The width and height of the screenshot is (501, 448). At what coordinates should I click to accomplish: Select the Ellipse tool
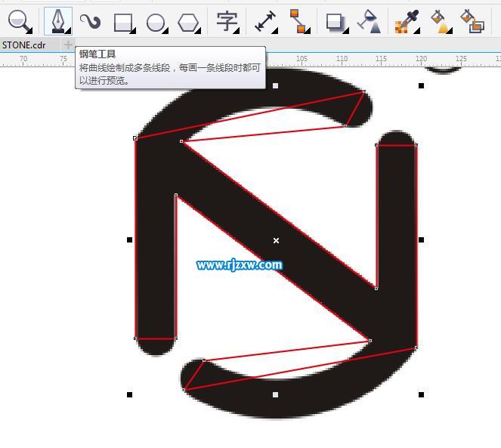[156, 23]
